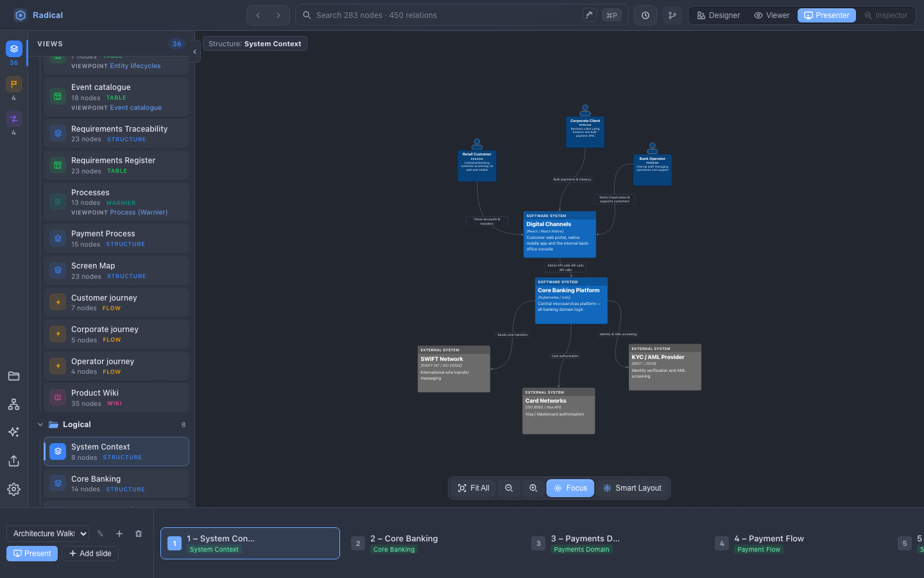Zoom in on the diagram canvas
Image resolution: width=924 pixels, height=578 pixels.
pos(533,488)
